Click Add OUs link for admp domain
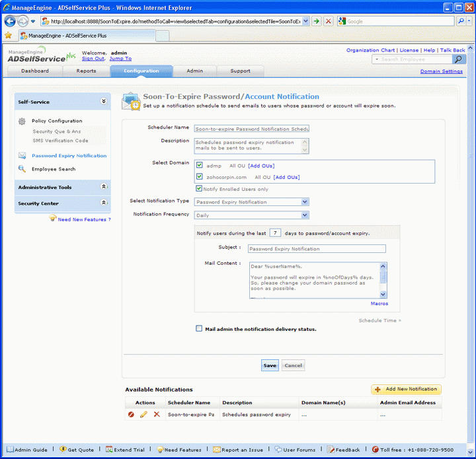Image resolution: width=476 pixels, height=459 pixels. [261, 166]
